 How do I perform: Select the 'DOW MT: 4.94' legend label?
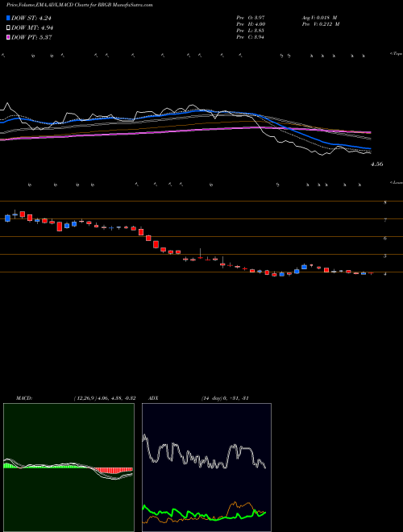click(32, 28)
